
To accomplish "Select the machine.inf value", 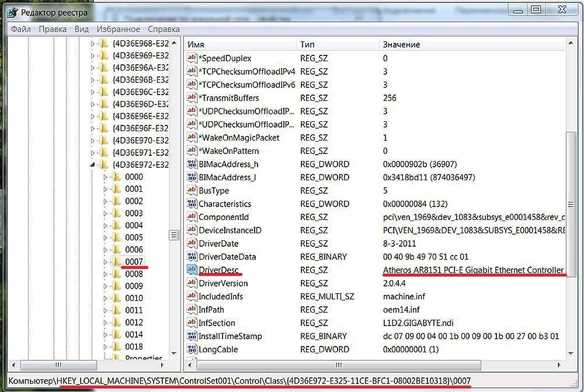I will 404,296.
